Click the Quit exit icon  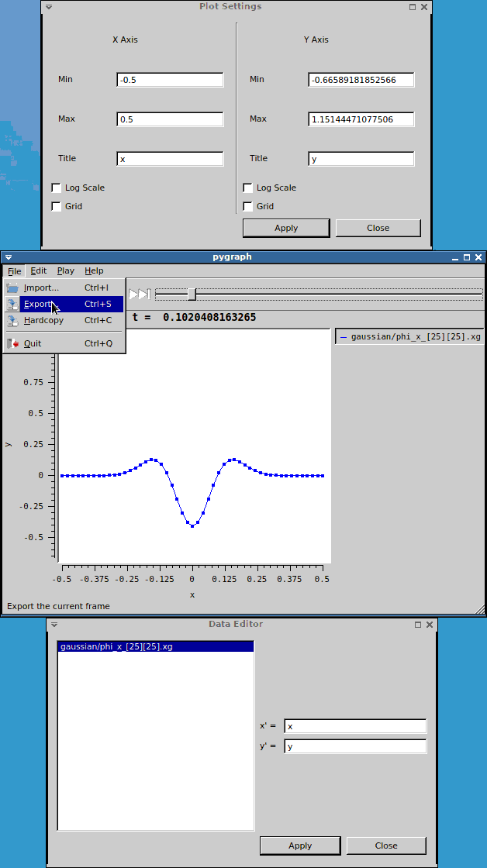tap(12, 343)
